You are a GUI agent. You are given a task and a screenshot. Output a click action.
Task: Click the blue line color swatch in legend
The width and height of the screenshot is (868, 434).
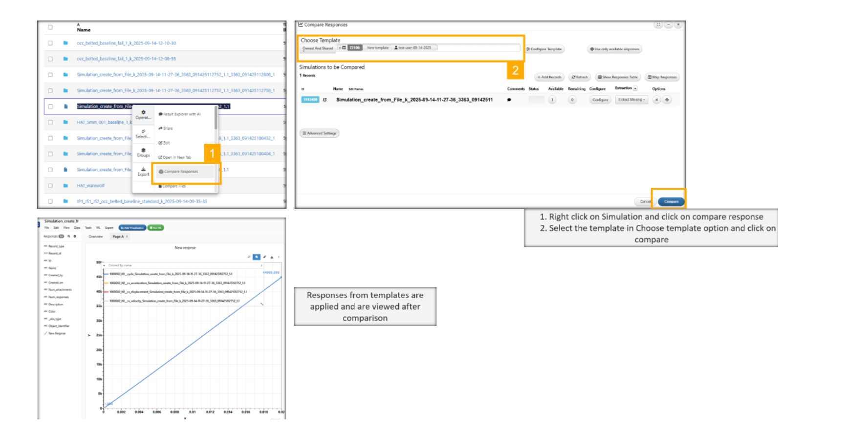(x=106, y=274)
